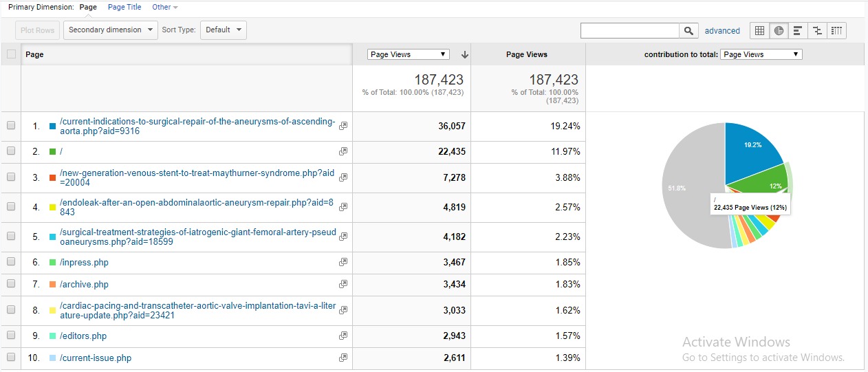Toggle the select-all checkbox in table header

[11, 54]
